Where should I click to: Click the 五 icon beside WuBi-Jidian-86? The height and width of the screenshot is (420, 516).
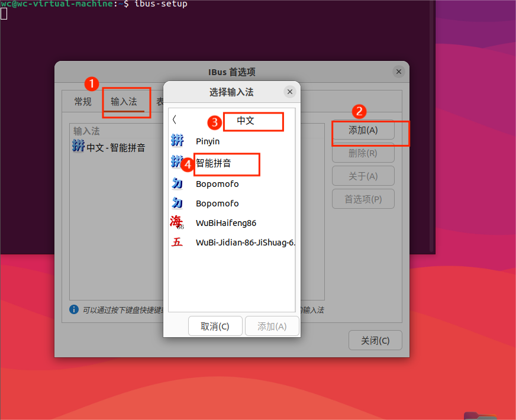pos(177,241)
